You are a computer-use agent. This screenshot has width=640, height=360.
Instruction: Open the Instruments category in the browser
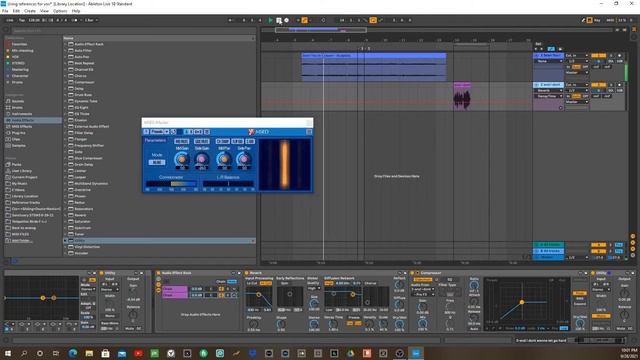point(22,114)
